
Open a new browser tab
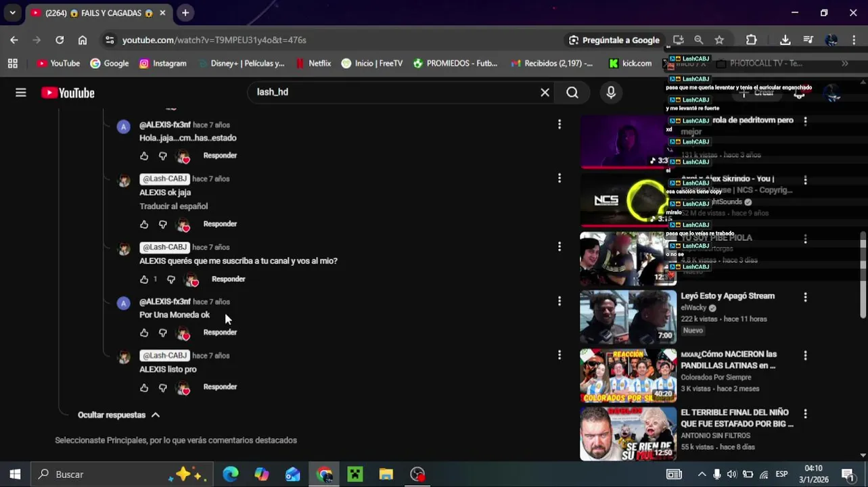[x=185, y=12]
